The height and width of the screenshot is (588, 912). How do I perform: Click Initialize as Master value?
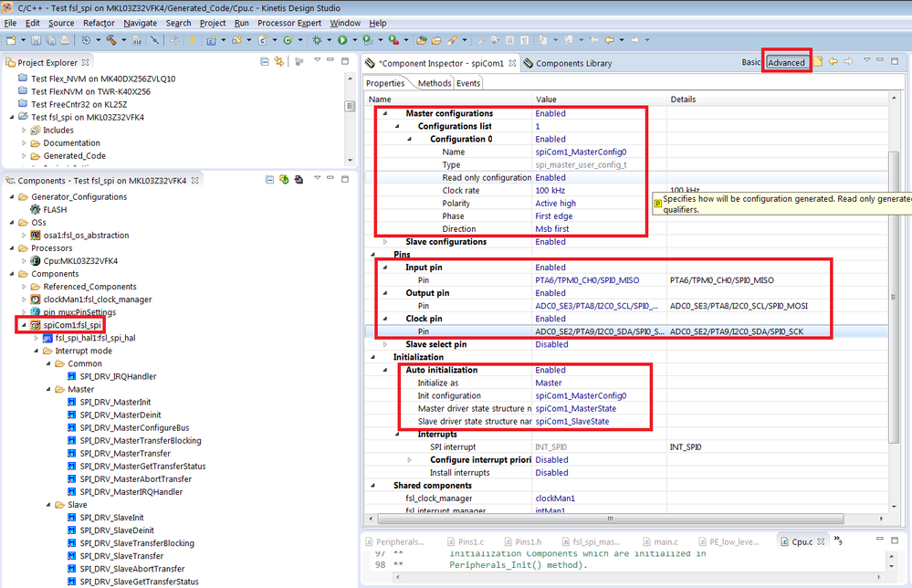point(549,383)
